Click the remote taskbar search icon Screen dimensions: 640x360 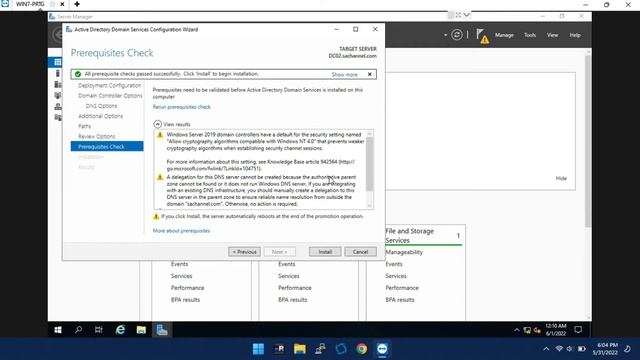78,330
